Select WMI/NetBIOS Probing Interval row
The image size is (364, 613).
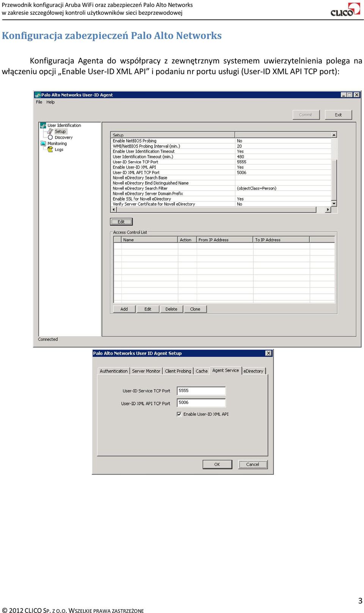coord(221,146)
